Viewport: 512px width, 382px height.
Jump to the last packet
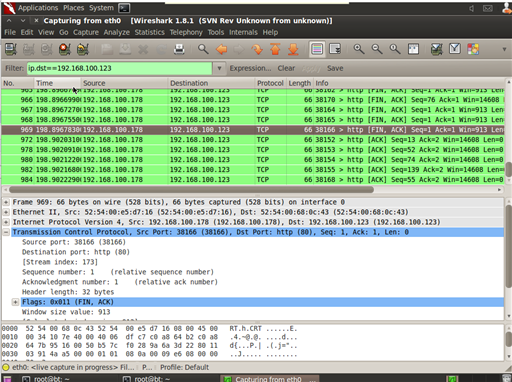pyautogui.click(x=293, y=49)
